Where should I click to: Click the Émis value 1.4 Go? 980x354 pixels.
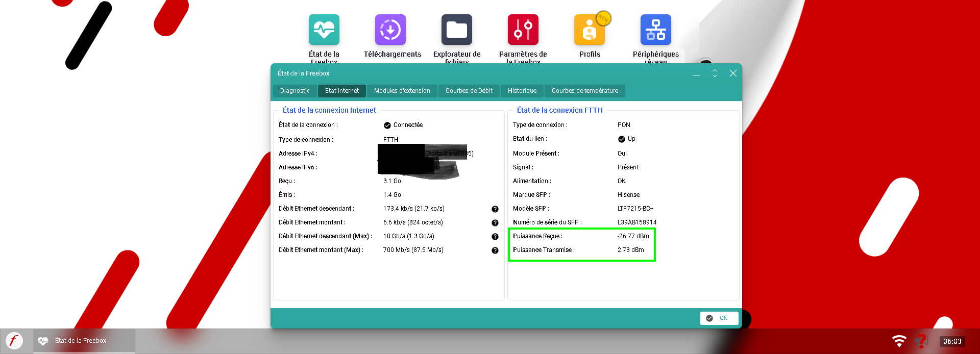[392, 195]
